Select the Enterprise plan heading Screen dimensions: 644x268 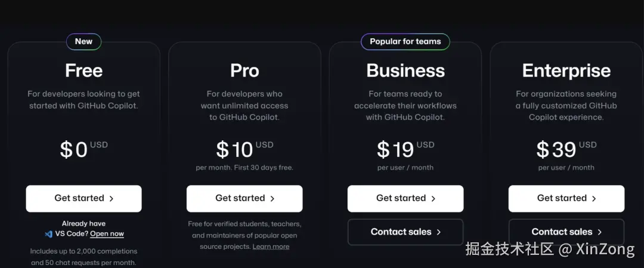(x=566, y=70)
